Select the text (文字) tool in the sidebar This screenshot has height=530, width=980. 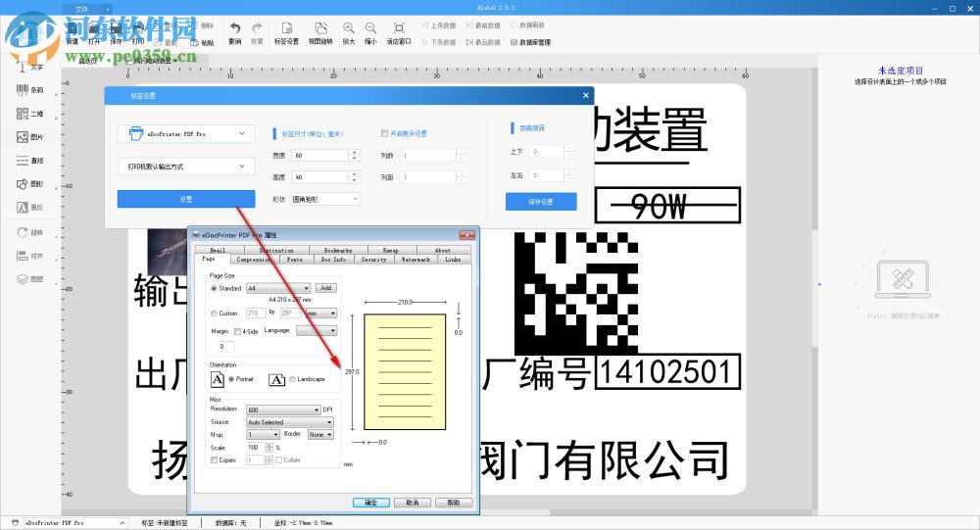(x=30, y=67)
